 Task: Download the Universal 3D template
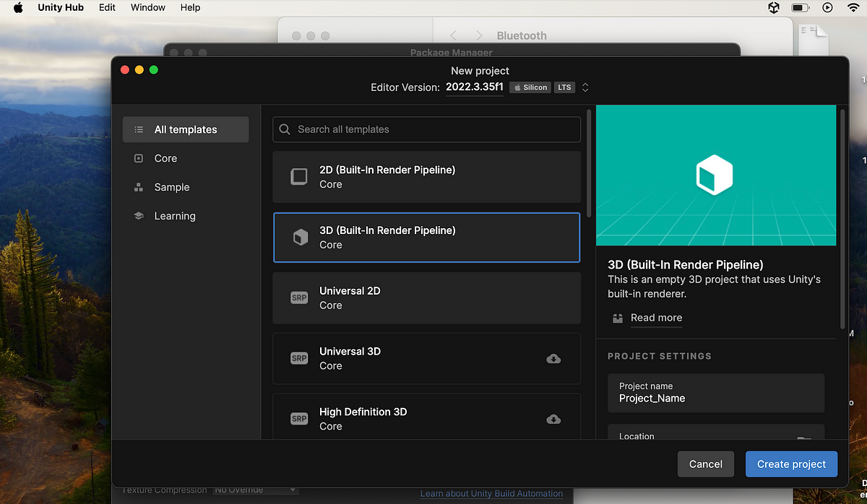553,359
